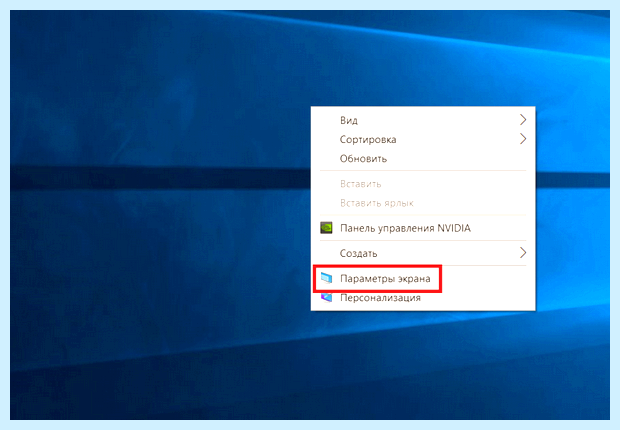
Task: Open the Сортировка menu entry
Action: (423, 139)
